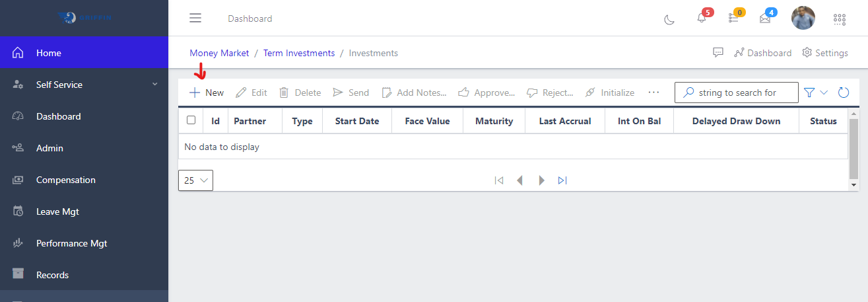Sort by Face Value column header
Image resolution: width=868 pixels, height=302 pixels.
428,121
